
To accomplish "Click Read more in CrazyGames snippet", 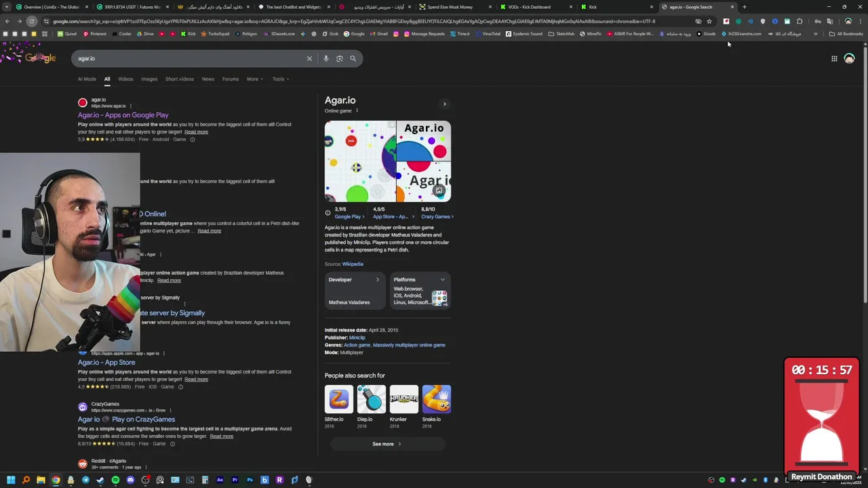I will 221,436.
